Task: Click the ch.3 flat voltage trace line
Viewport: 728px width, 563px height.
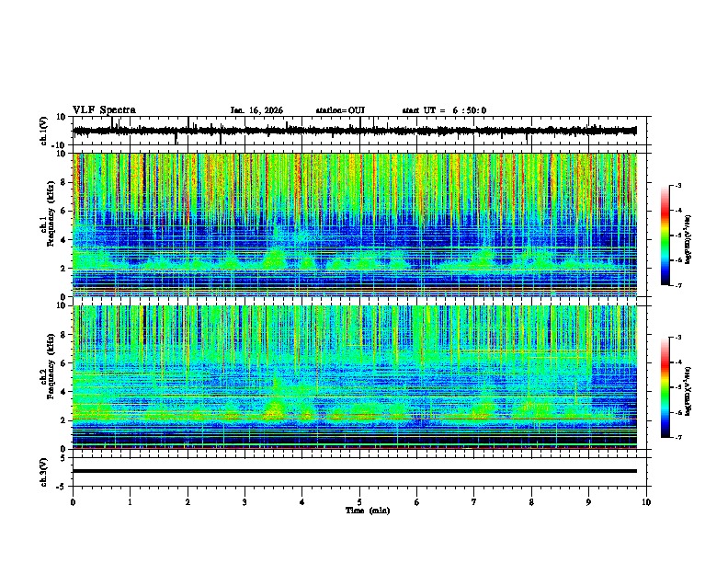Action: 355,471
